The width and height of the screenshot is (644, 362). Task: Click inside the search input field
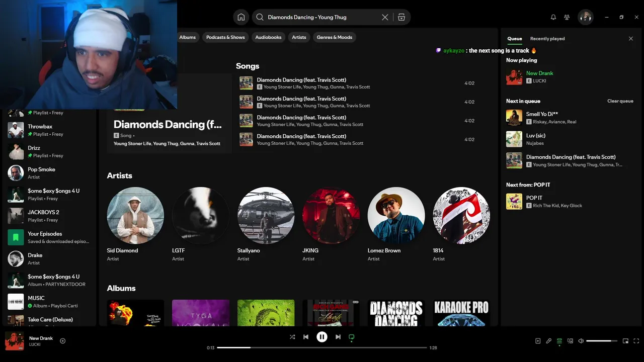point(322,17)
